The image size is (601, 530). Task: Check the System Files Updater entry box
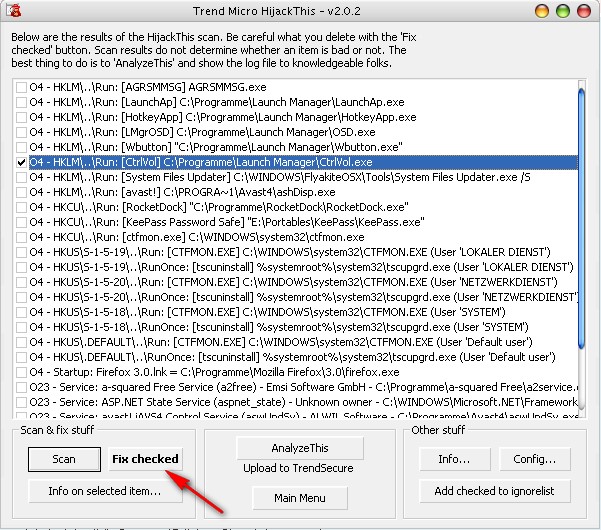point(21,177)
